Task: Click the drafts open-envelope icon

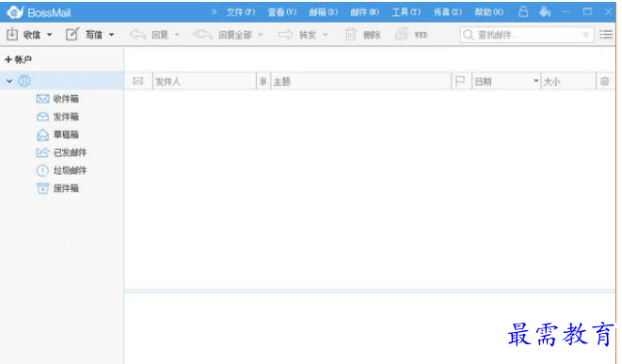Action: [43, 135]
